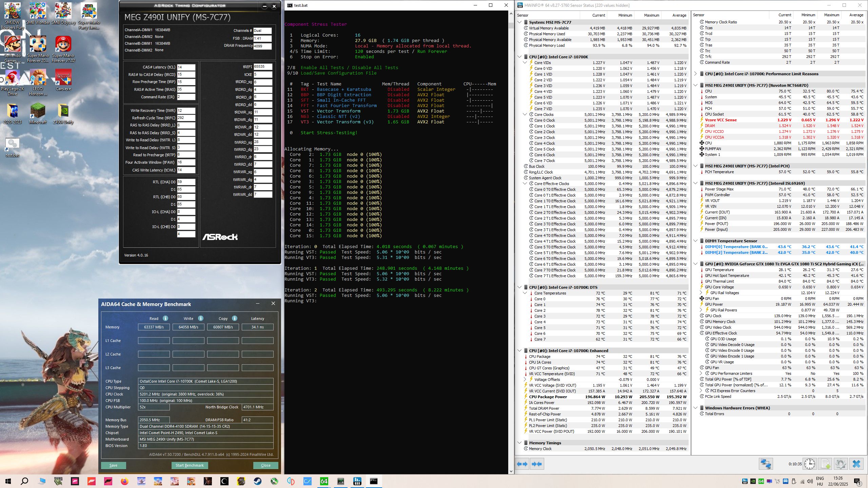Click Close button in AIDA64 benchmark
This screenshot has height=488, width=868.
[x=265, y=465]
